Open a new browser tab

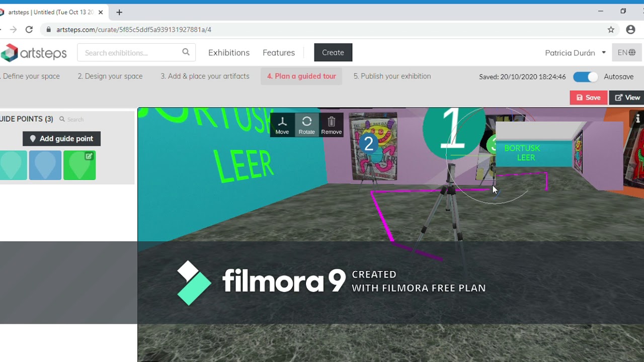[x=119, y=12]
